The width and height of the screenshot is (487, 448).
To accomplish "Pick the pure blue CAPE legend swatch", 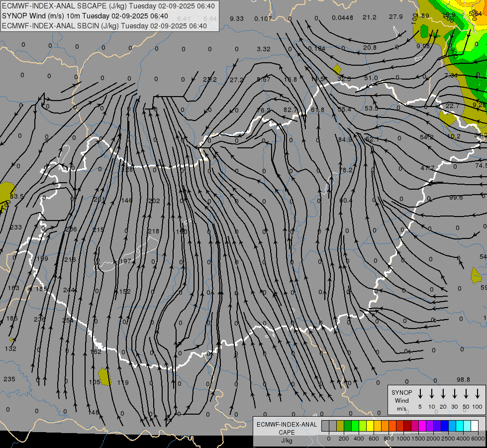I will (x=445, y=426).
